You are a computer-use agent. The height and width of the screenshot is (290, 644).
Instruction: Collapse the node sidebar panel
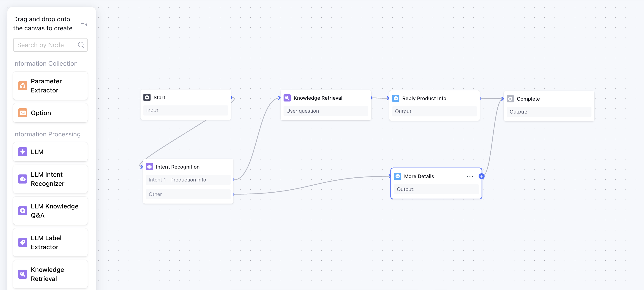(84, 24)
